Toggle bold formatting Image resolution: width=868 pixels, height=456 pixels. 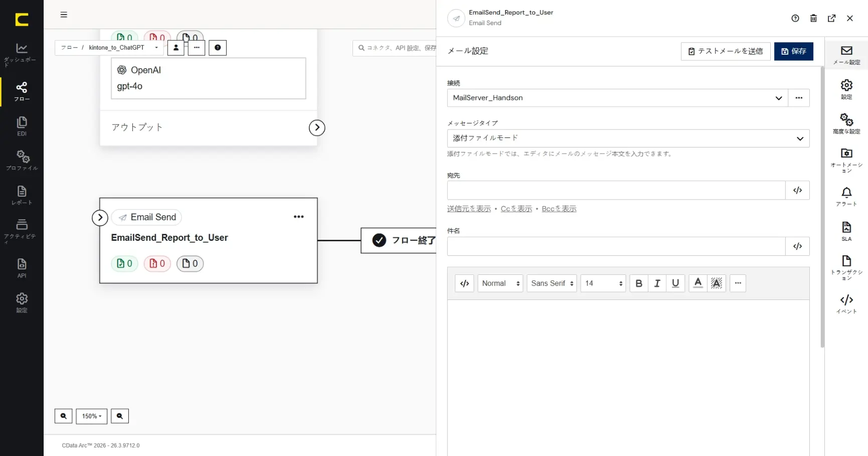pyautogui.click(x=639, y=283)
